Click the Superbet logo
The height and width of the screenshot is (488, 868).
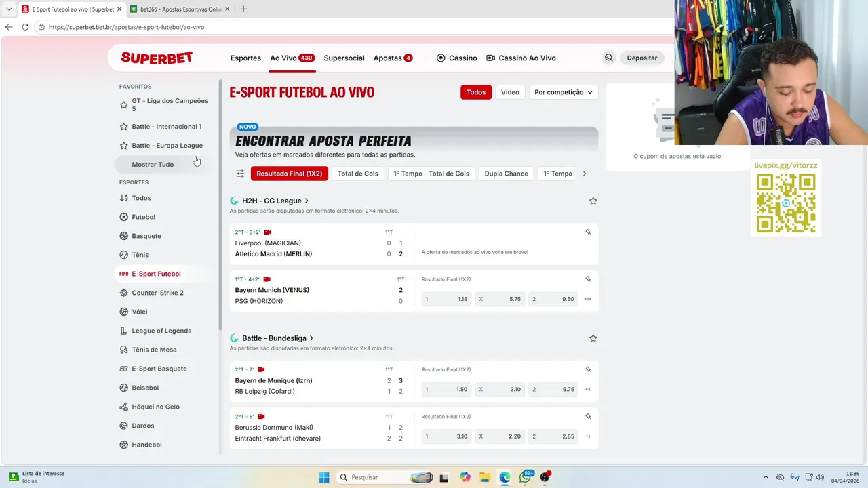[x=157, y=58]
